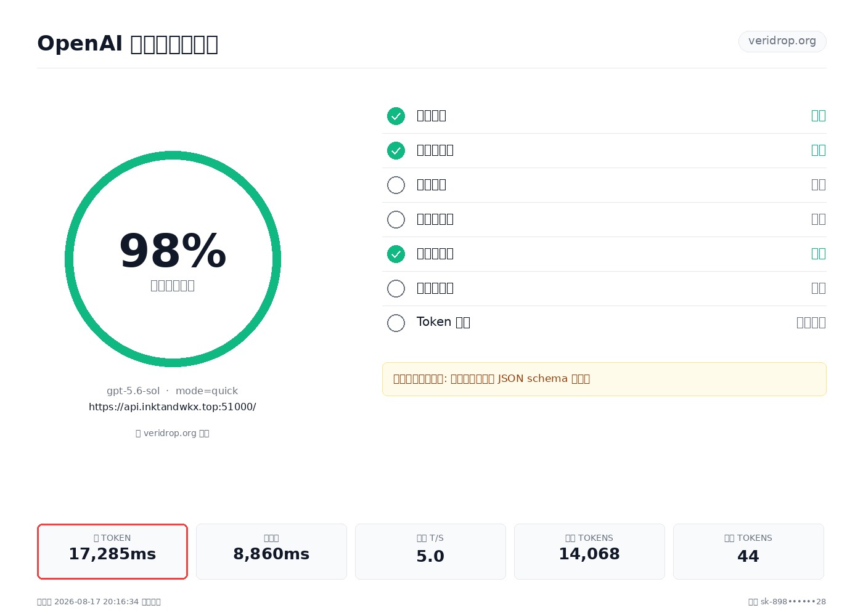This screenshot has width=863, height=616.
Task: Select the 5.0 T/S stat card
Action: click(430, 551)
